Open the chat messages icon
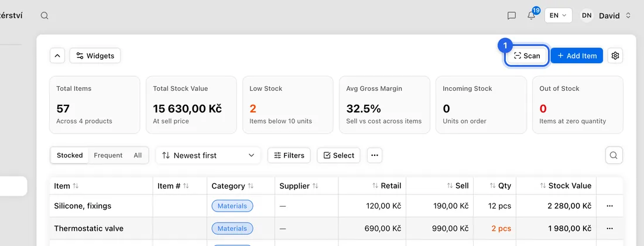The height and width of the screenshot is (246, 644). (511, 16)
